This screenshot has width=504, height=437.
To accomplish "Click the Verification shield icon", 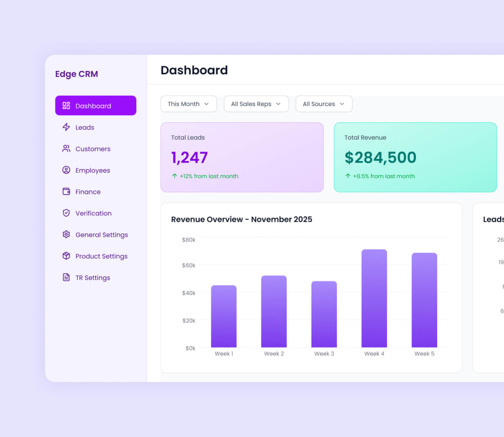I will point(66,213).
